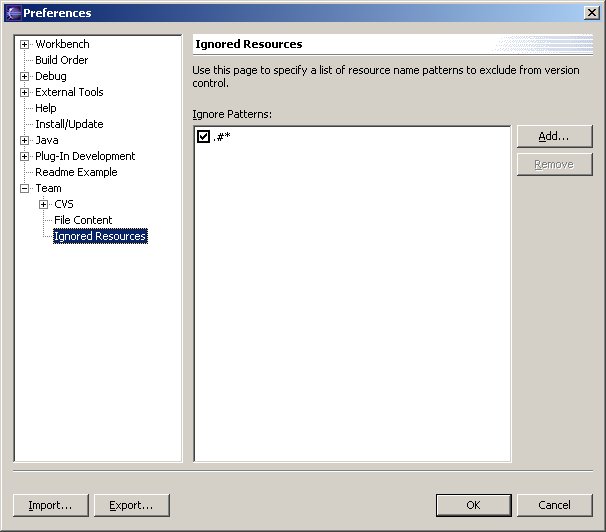Screen dimensions: 606x532
Task: Close the Preferences dialog window
Action: click(592, 13)
